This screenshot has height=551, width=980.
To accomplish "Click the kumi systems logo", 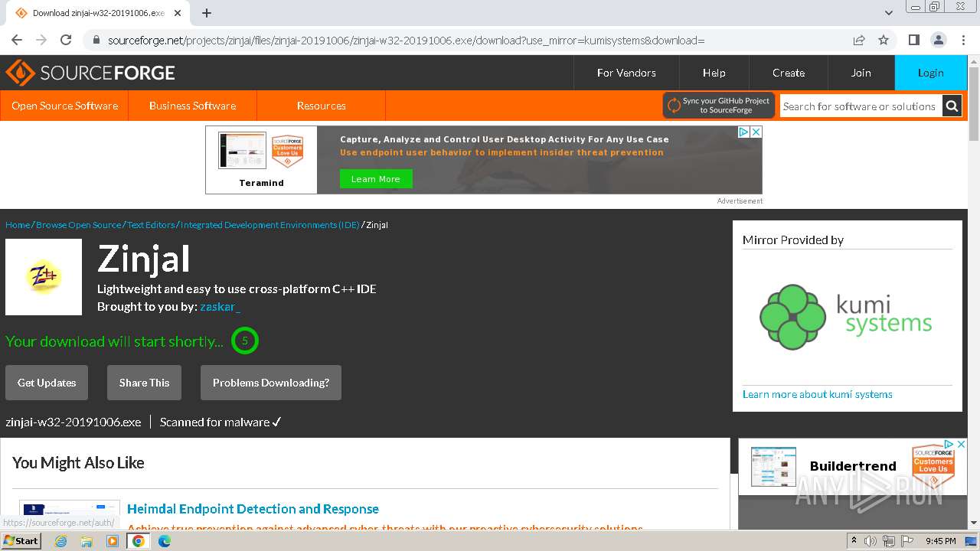I will (846, 316).
